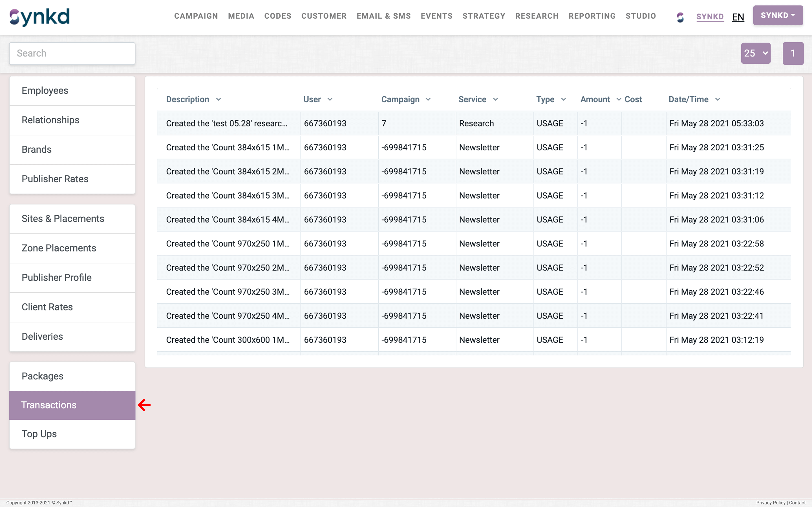
Task: Switch to the STUDIO section
Action: 641,16
